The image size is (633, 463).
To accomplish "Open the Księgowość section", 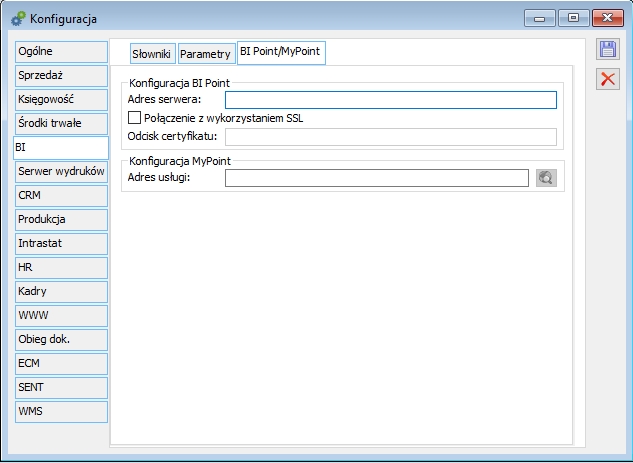I will pyautogui.click(x=61, y=100).
